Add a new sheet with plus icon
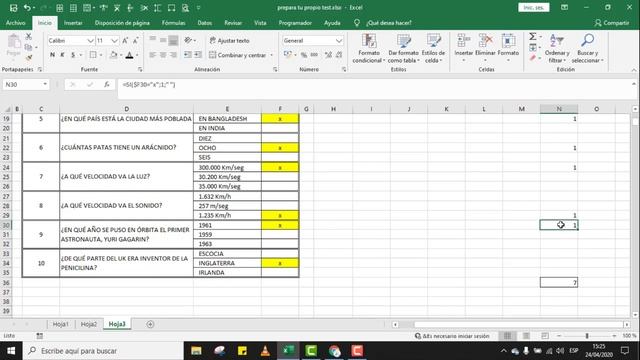This screenshot has width=640, height=360. 150,324
